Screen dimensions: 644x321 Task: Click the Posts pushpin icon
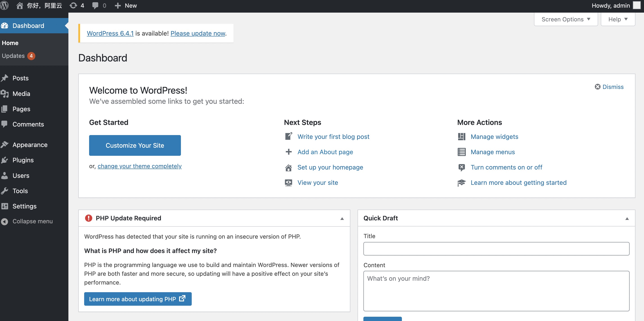coord(5,78)
